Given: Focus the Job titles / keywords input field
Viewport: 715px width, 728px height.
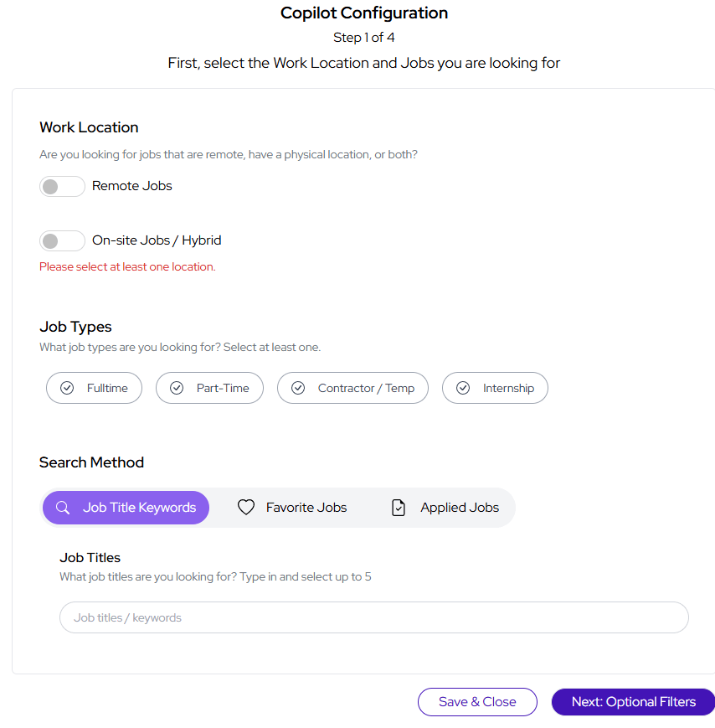Looking at the screenshot, I should (x=373, y=617).
